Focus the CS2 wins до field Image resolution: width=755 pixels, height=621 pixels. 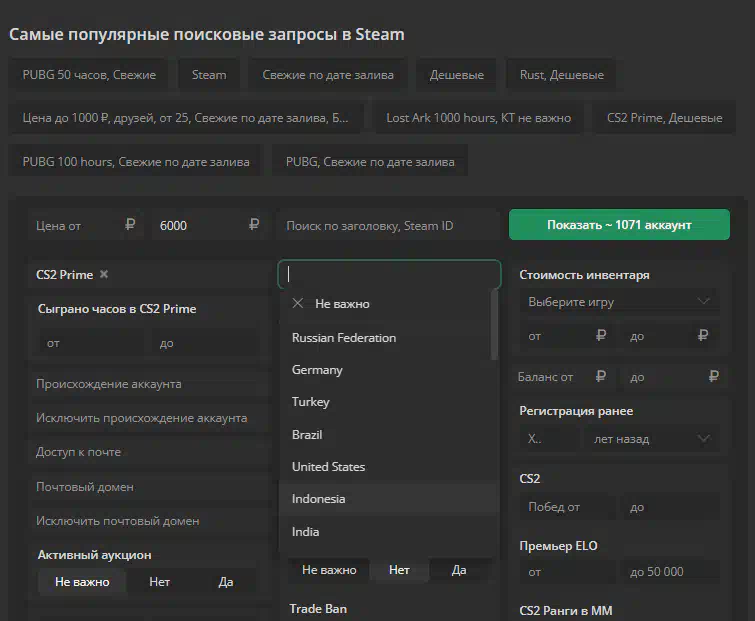tap(671, 507)
